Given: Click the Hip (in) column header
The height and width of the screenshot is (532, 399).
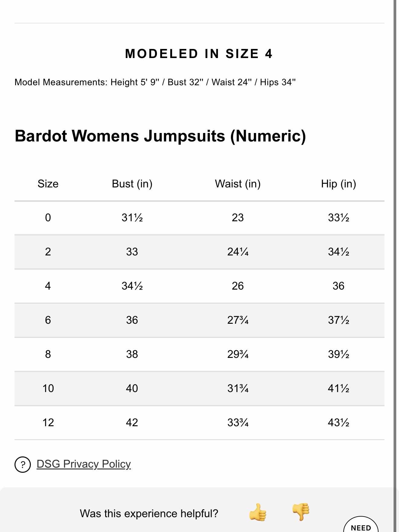Looking at the screenshot, I should (339, 184).
